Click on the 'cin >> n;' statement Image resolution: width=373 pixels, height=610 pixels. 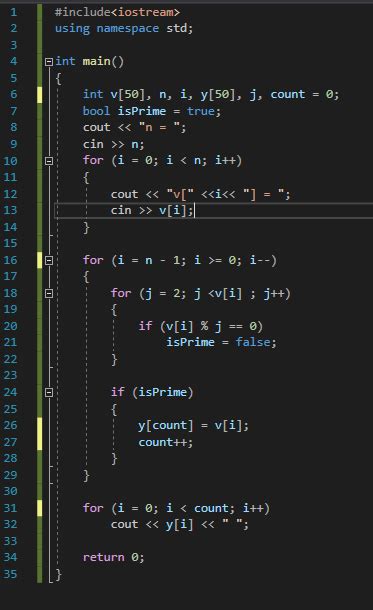(x=114, y=144)
